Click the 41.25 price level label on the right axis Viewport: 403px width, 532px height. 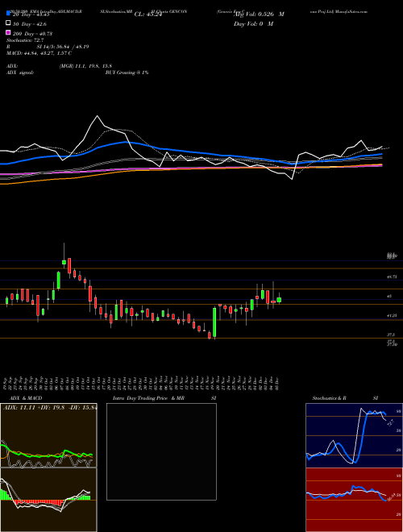point(392,315)
